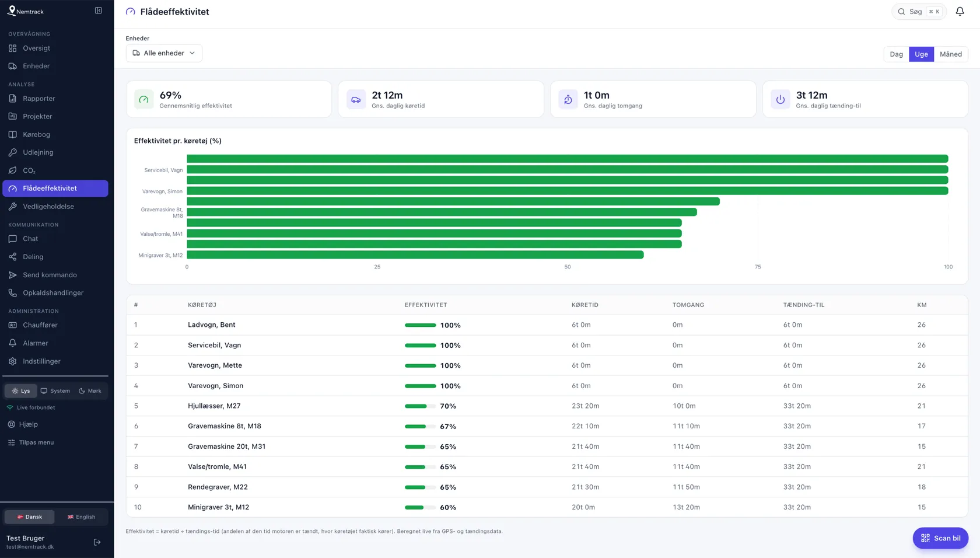980x558 pixels.
Task: Go to Rapporter page
Action: coord(55,99)
